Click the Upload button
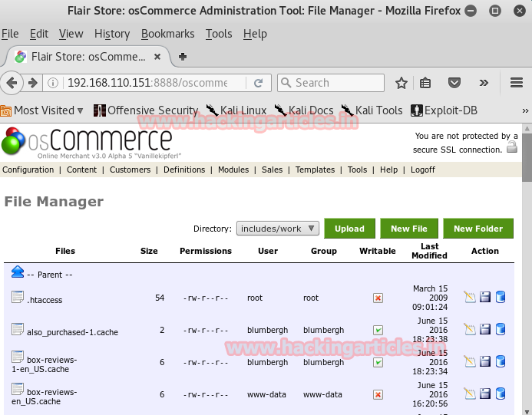 click(x=349, y=229)
